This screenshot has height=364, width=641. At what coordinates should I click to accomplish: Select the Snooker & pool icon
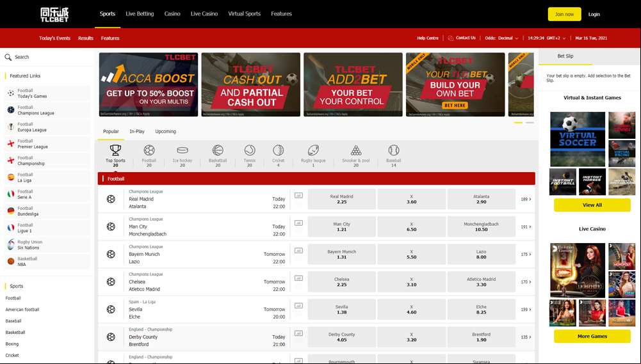point(356,150)
